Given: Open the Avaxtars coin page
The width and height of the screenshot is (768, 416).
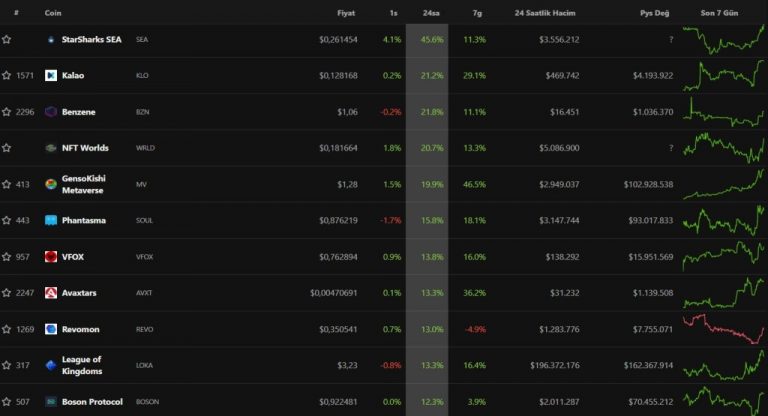Looking at the screenshot, I should tap(79, 293).
